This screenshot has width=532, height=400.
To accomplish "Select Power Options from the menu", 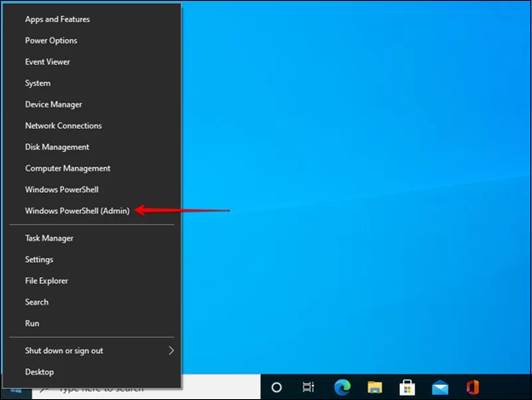I will tap(91, 40).
